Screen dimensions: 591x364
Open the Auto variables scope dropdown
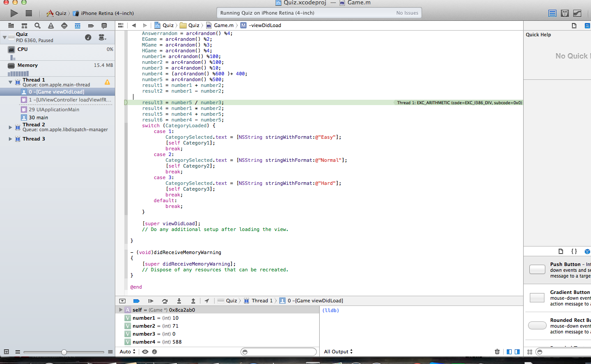[x=128, y=352]
